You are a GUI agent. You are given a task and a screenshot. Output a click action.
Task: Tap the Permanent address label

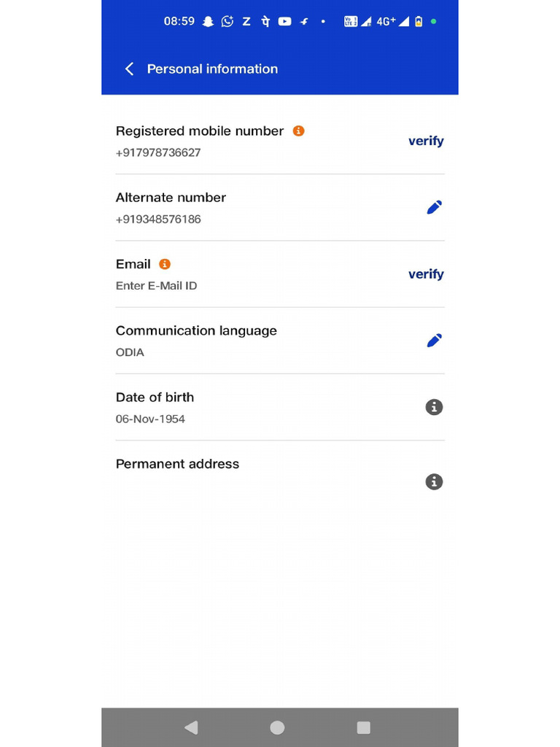[x=177, y=464]
